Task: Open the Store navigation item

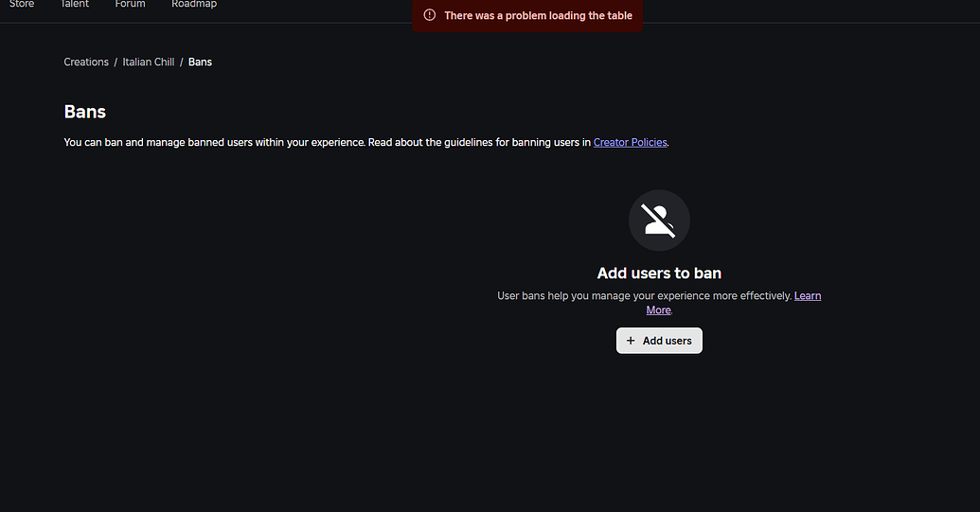Action: (x=22, y=4)
